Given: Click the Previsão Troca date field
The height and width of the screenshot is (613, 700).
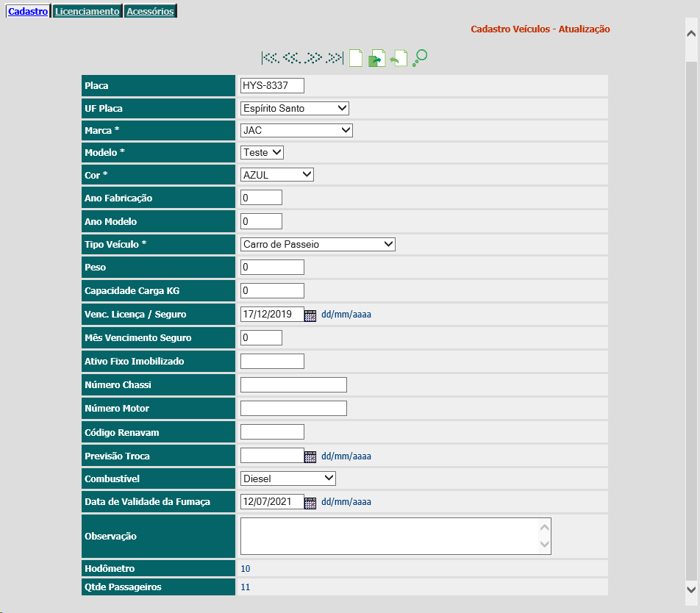Looking at the screenshot, I should point(272,456).
